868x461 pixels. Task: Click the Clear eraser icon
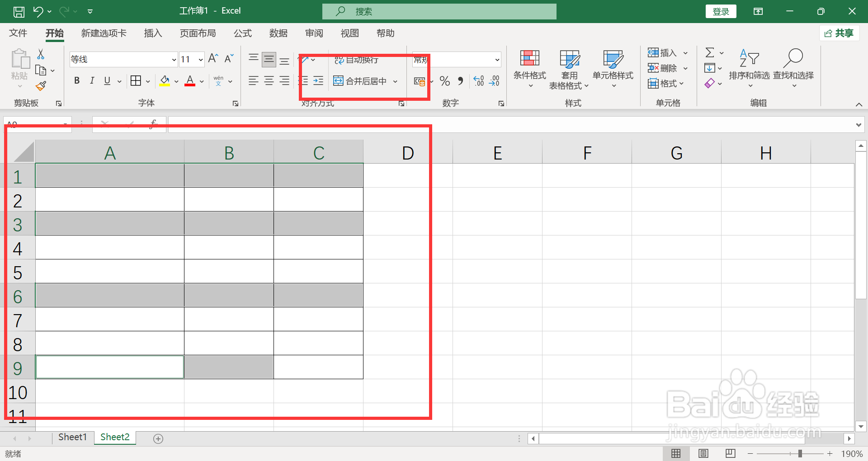click(710, 84)
